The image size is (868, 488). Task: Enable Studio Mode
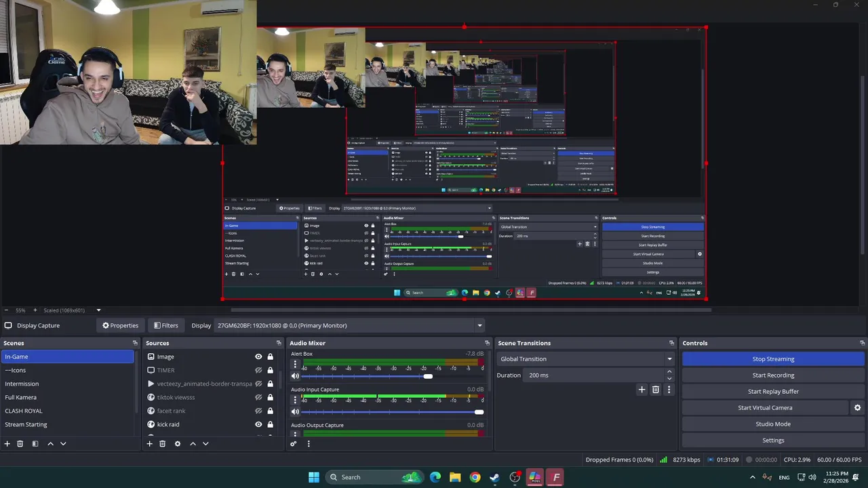click(x=773, y=424)
